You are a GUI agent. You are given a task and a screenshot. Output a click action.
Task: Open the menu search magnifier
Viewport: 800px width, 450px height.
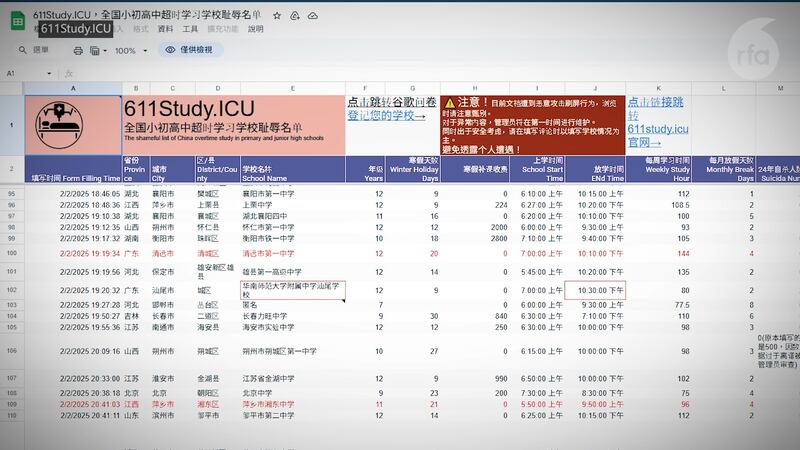[22, 50]
